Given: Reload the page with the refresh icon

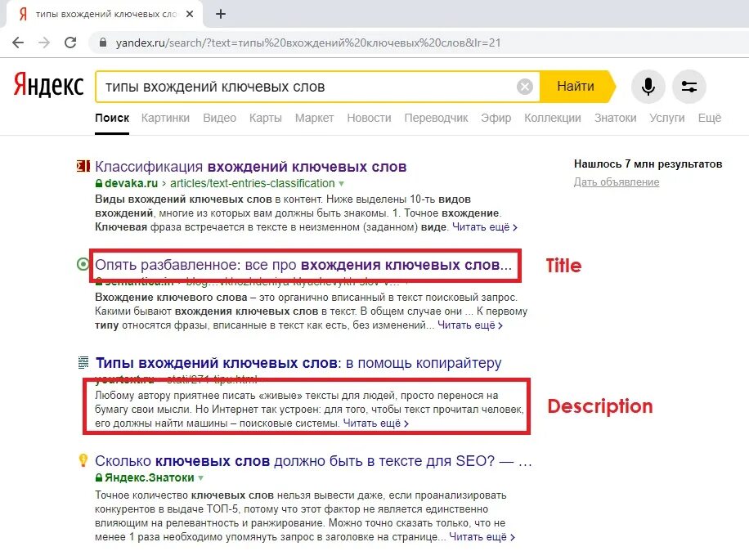Looking at the screenshot, I should [x=72, y=42].
